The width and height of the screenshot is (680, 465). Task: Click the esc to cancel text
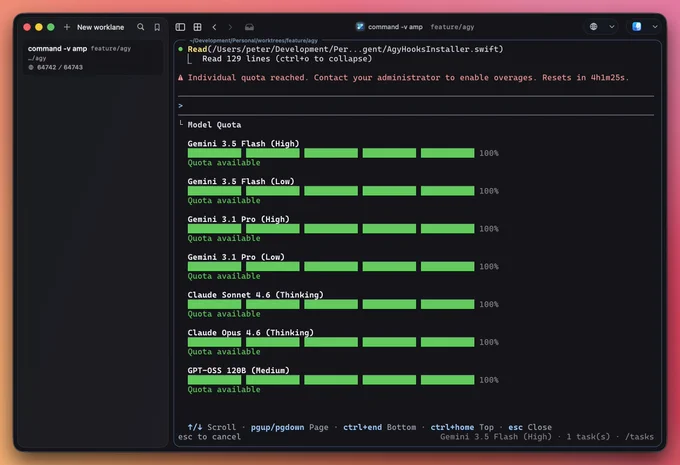[209, 437]
